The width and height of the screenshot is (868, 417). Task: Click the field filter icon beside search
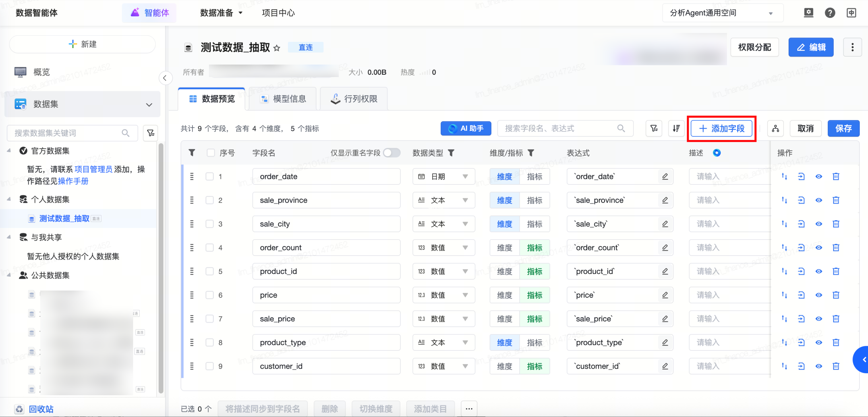654,128
